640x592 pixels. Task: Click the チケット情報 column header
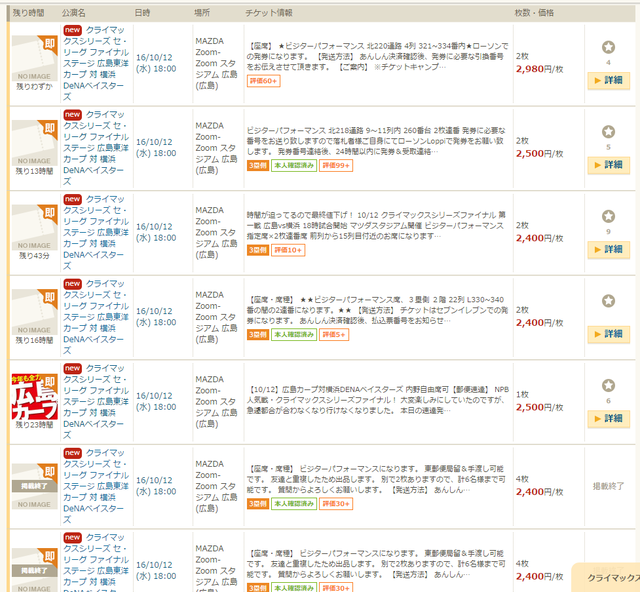[269, 13]
